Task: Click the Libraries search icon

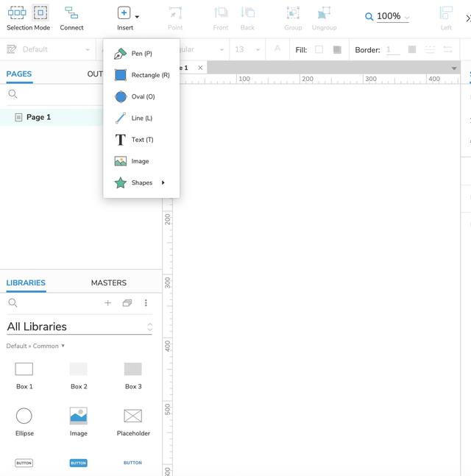Action: [13, 303]
